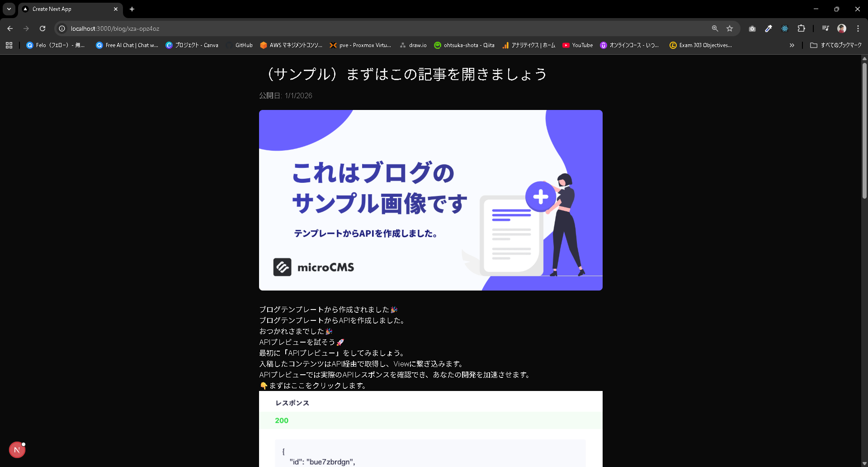The height and width of the screenshot is (467, 868).
Task: Go back using browser back arrow
Action: pos(10,29)
